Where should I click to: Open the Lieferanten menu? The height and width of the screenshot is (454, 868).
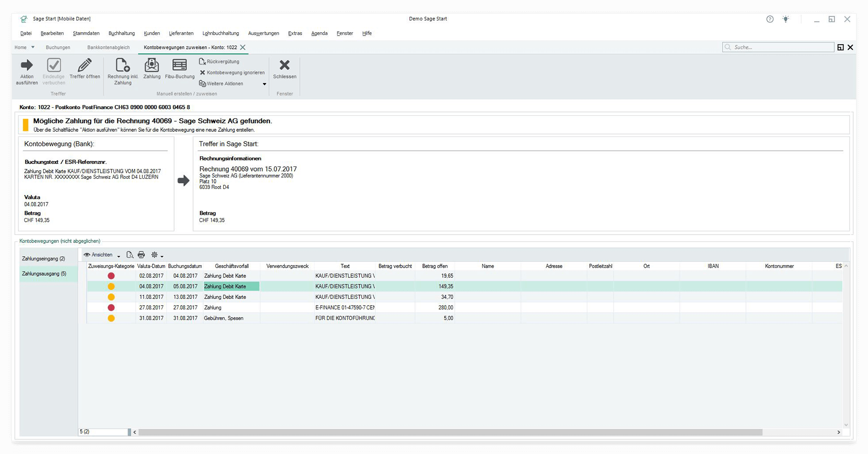181,33
